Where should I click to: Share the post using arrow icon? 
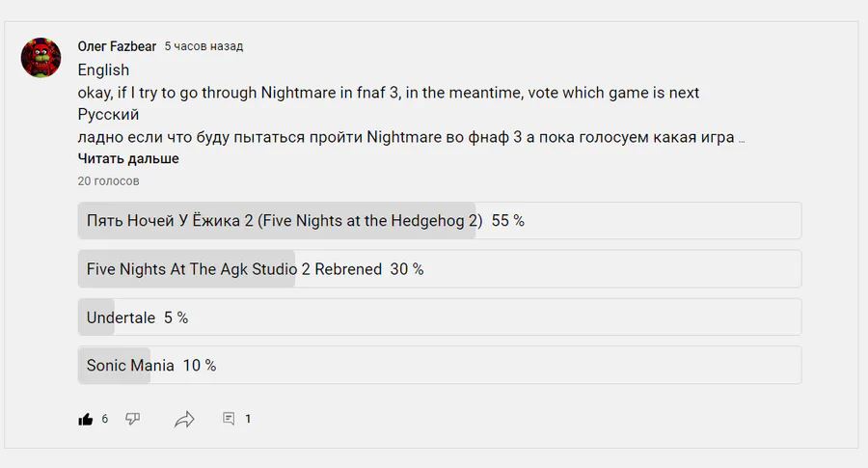pos(184,419)
